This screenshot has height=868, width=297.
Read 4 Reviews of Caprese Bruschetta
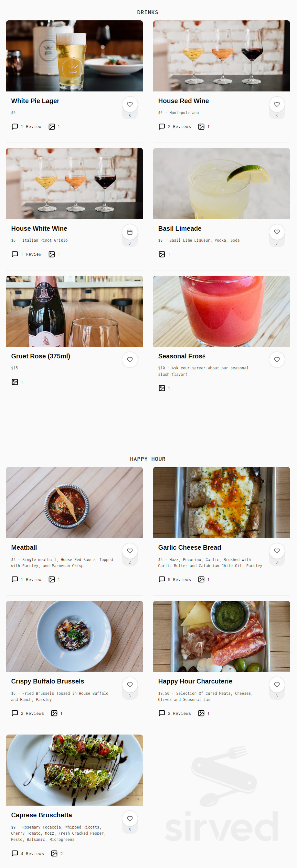click(28, 853)
